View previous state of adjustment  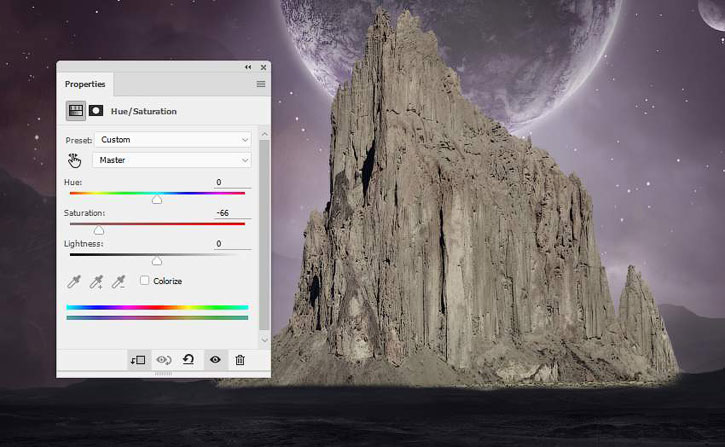tap(164, 360)
